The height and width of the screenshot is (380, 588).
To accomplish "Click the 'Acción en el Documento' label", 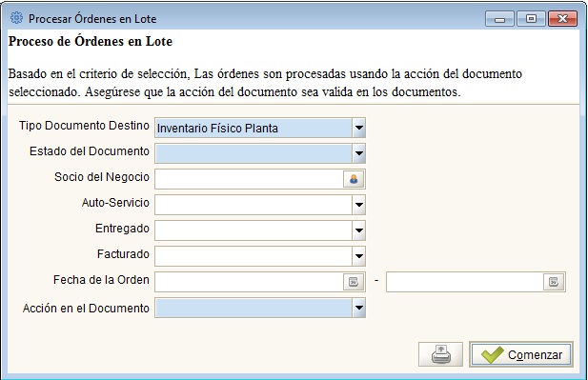I will coord(86,308).
